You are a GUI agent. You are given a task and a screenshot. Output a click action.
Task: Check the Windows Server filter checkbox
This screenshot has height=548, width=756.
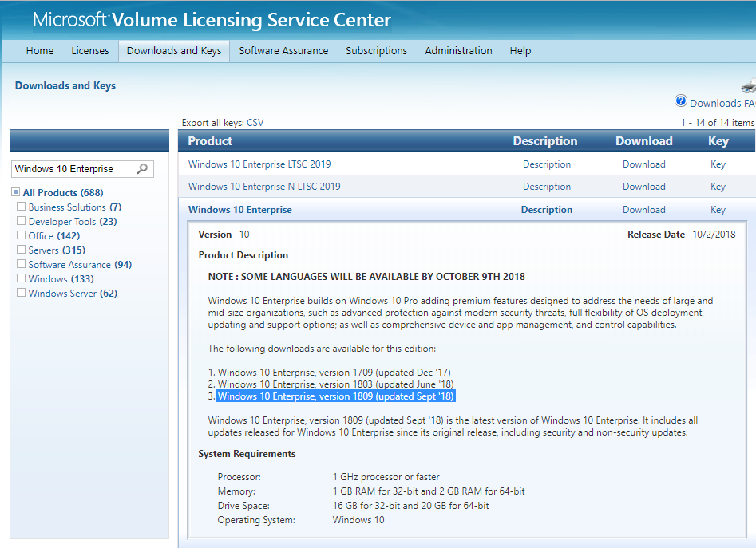tap(22, 293)
